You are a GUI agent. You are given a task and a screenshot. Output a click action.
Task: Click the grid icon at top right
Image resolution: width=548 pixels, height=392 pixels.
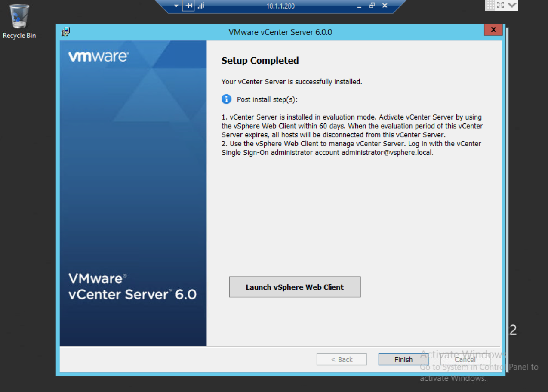tap(490, 5)
